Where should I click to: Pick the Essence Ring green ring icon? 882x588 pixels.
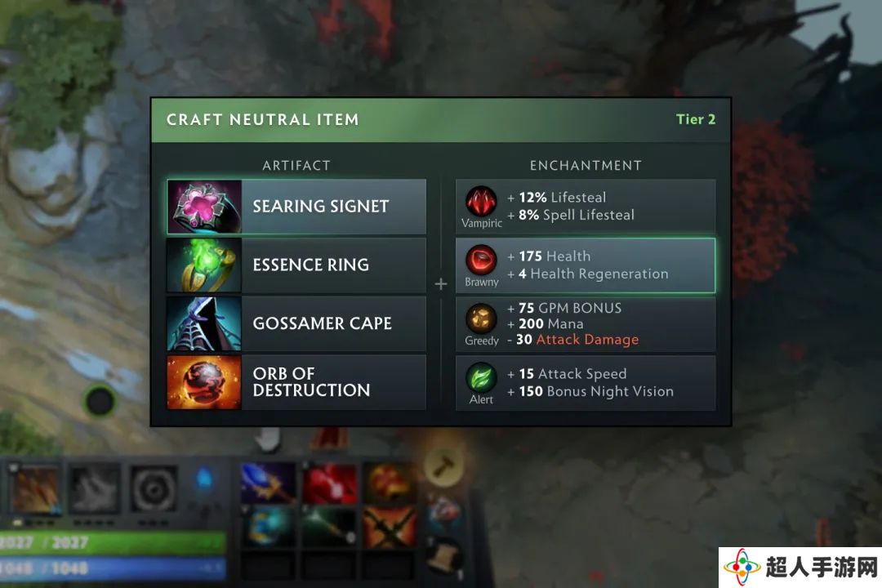tap(204, 265)
